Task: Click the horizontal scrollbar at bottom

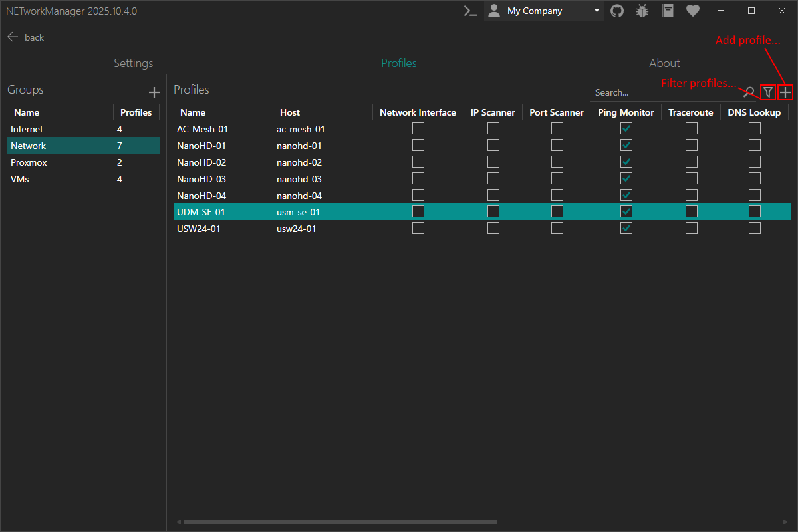Action: (339, 522)
